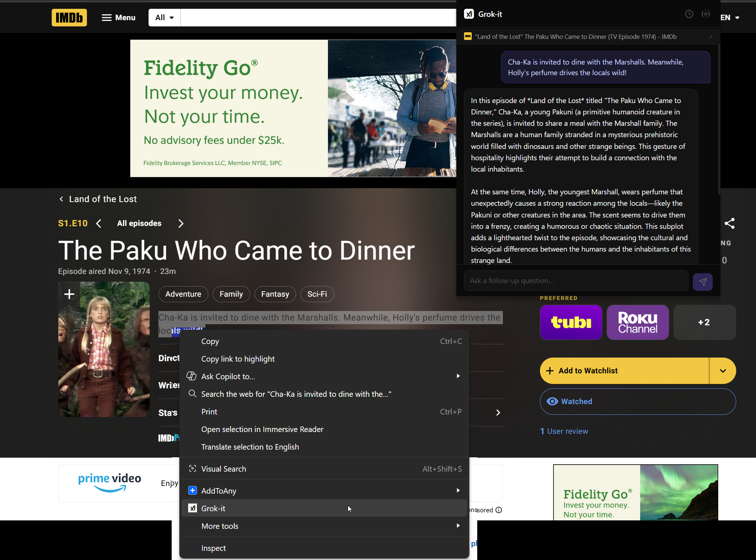Click the follow-up question input field
This screenshot has width=756, height=560.
576,281
